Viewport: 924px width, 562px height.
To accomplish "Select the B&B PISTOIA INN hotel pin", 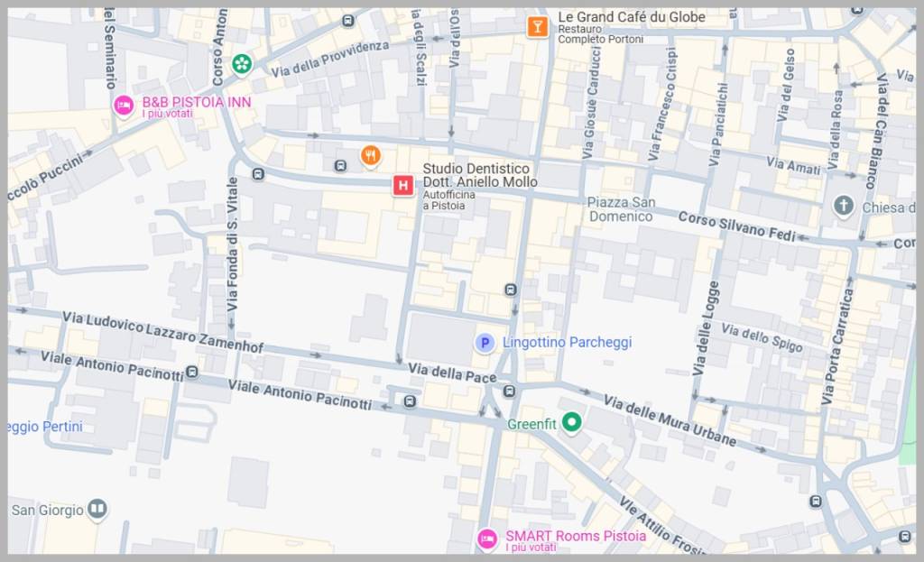I will [x=124, y=106].
